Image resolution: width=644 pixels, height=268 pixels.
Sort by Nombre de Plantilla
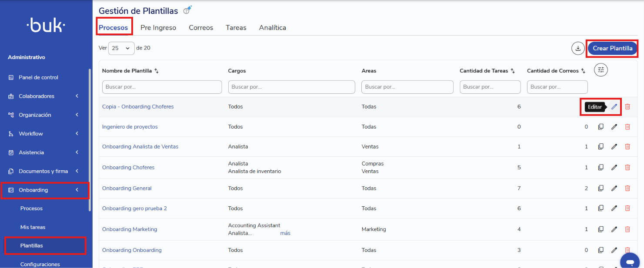pyautogui.click(x=157, y=71)
